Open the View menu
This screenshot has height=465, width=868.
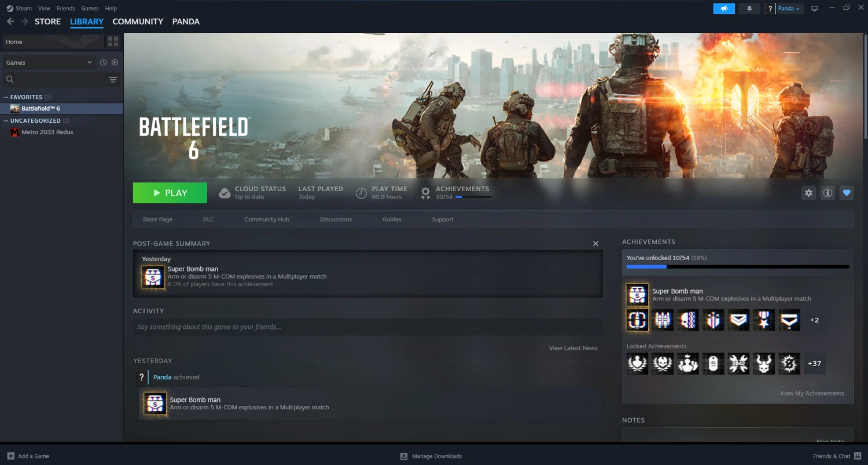coord(44,9)
